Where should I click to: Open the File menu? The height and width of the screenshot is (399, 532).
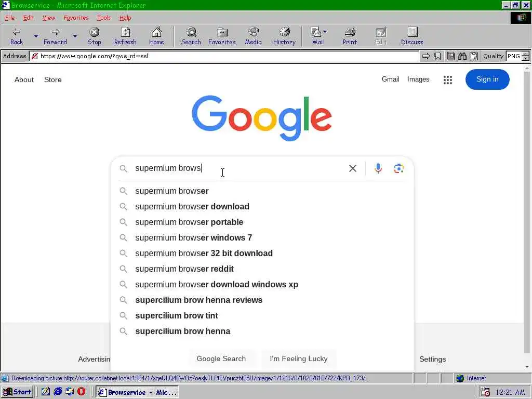pos(10,18)
